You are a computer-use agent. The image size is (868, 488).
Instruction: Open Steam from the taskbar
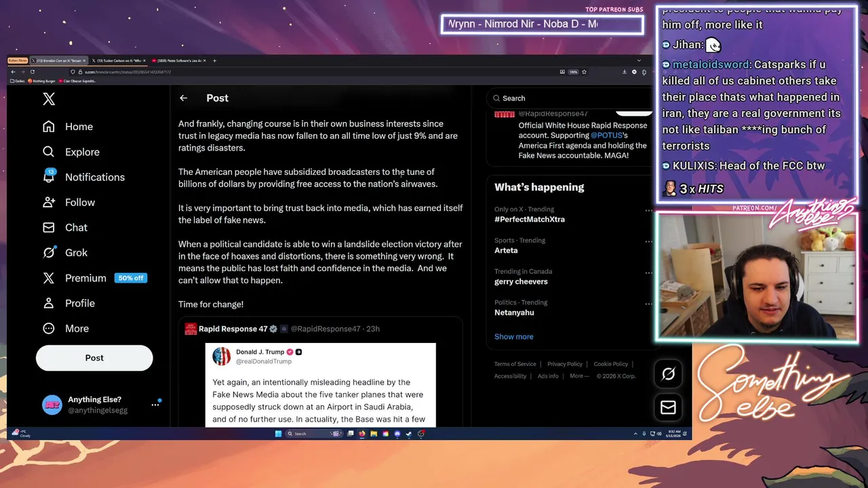click(x=409, y=434)
